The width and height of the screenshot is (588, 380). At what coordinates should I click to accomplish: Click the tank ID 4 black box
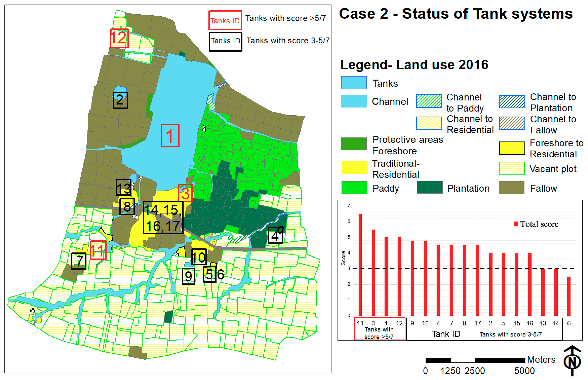275,235
